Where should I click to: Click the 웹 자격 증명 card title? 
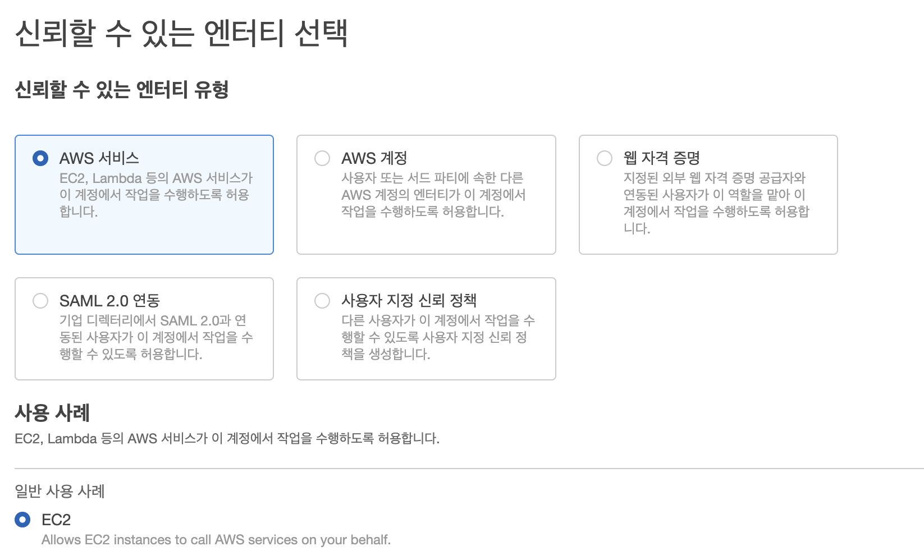click(x=662, y=158)
